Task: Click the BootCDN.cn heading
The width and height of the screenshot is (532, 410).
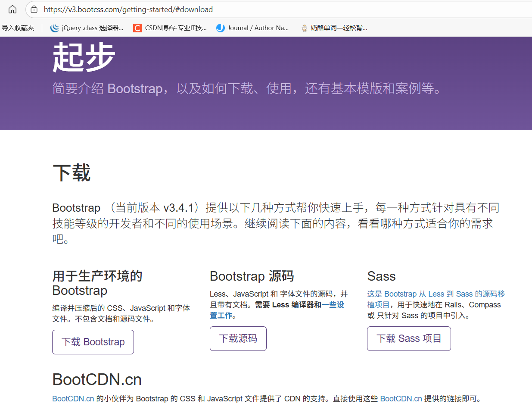Action: [97, 379]
